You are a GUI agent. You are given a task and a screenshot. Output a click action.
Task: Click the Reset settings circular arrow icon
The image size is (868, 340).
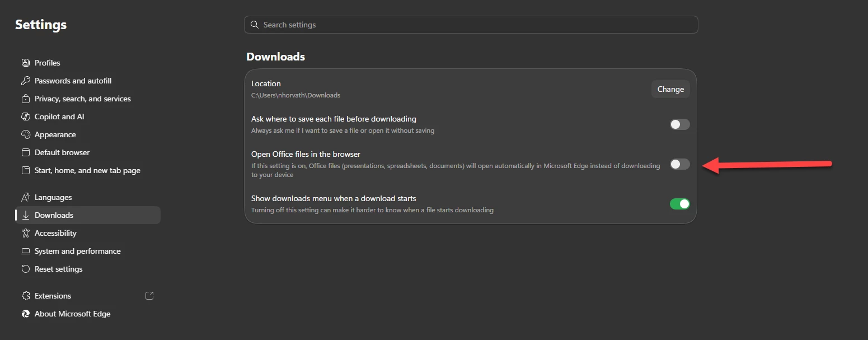[x=25, y=269]
